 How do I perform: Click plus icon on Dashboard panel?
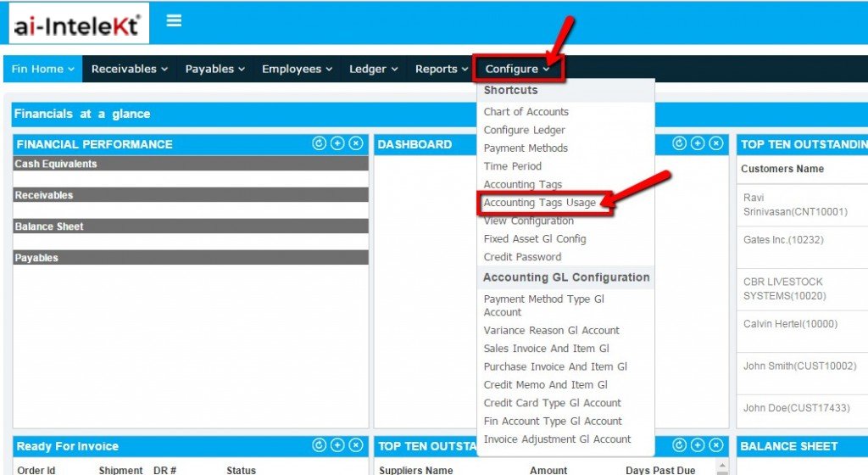(x=698, y=143)
